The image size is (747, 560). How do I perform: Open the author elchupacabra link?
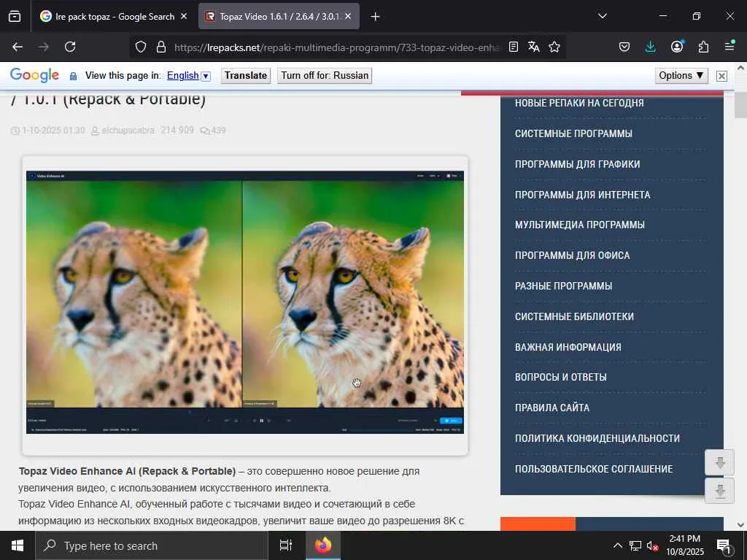[x=128, y=131]
